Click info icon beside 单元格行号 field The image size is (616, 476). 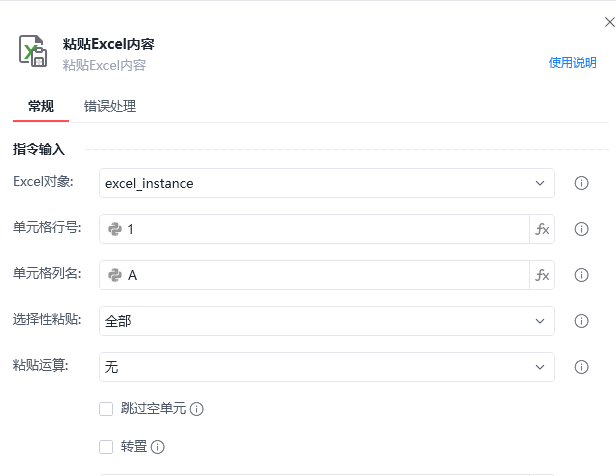[581, 229]
